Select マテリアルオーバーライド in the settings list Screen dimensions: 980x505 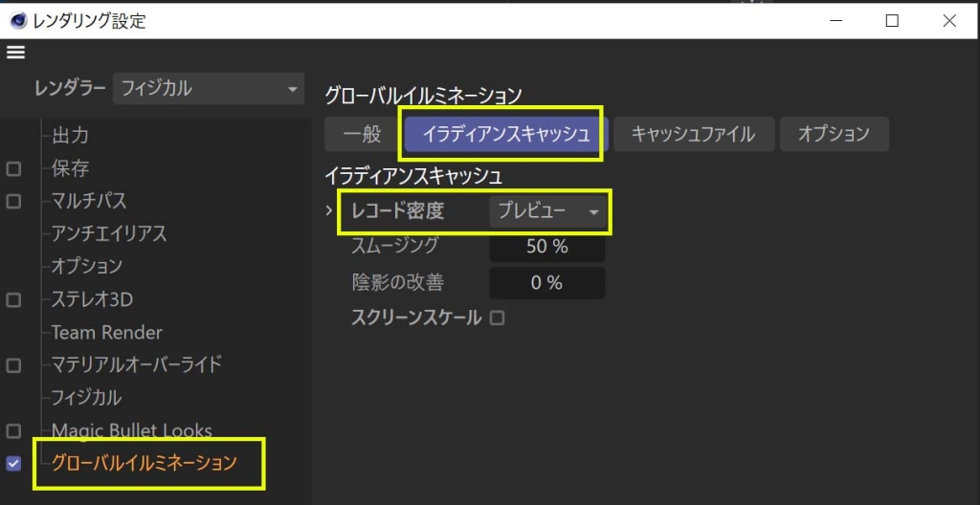click(137, 364)
